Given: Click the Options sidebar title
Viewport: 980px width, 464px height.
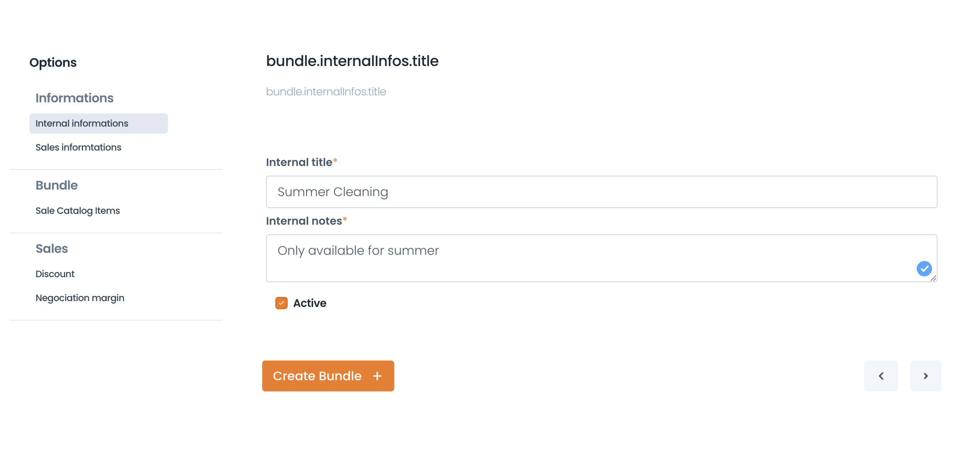Looking at the screenshot, I should (53, 63).
